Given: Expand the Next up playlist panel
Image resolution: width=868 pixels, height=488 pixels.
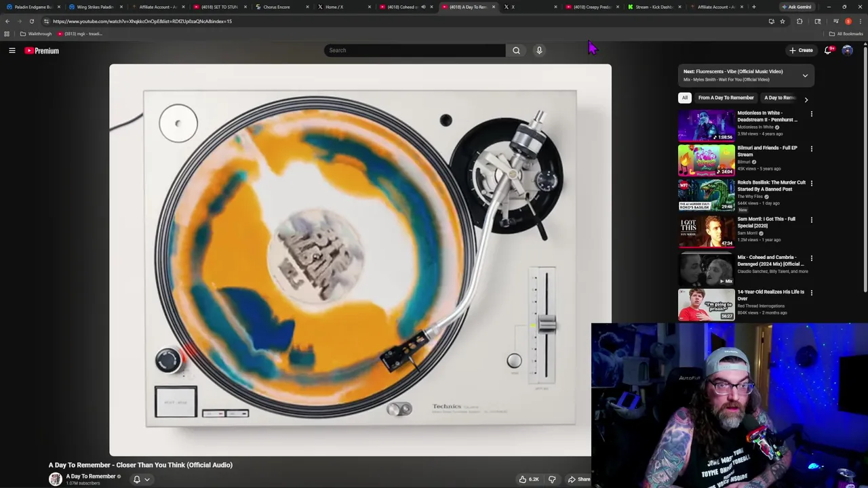Looking at the screenshot, I should [x=805, y=75].
